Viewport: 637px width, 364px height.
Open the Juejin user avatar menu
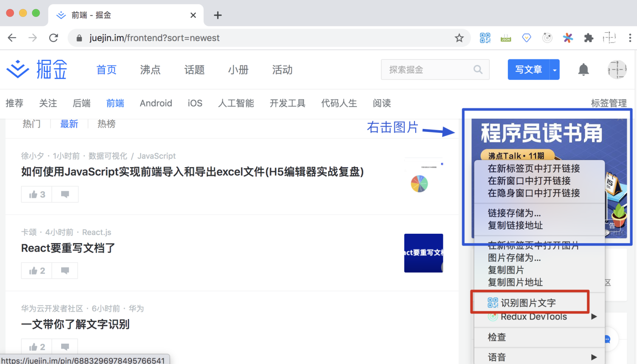click(x=617, y=70)
